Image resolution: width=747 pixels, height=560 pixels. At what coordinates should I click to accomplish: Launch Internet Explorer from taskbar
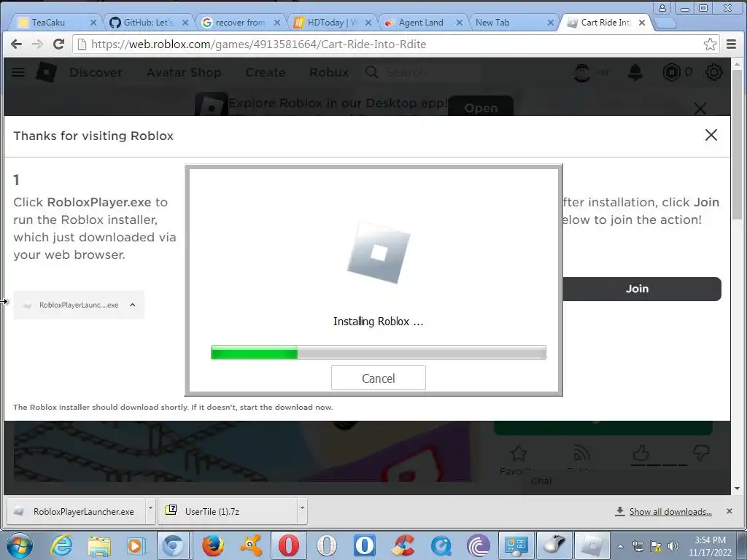[x=61, y=545]
